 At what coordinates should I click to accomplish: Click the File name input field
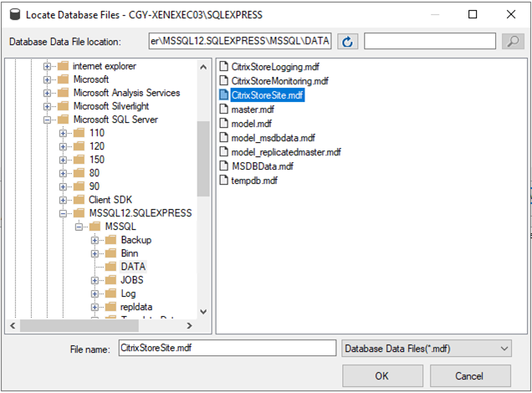coord(228,348)
